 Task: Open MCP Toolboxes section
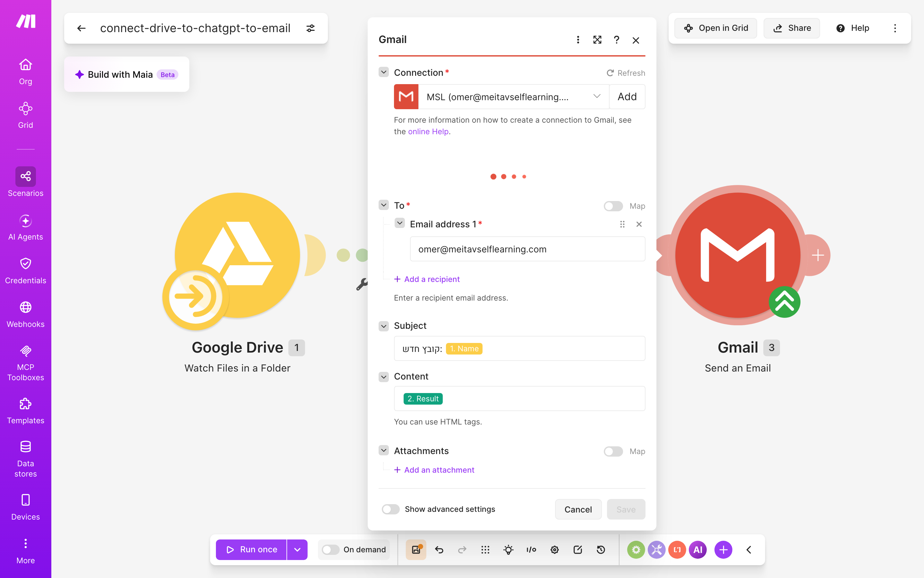coord(26,363)
